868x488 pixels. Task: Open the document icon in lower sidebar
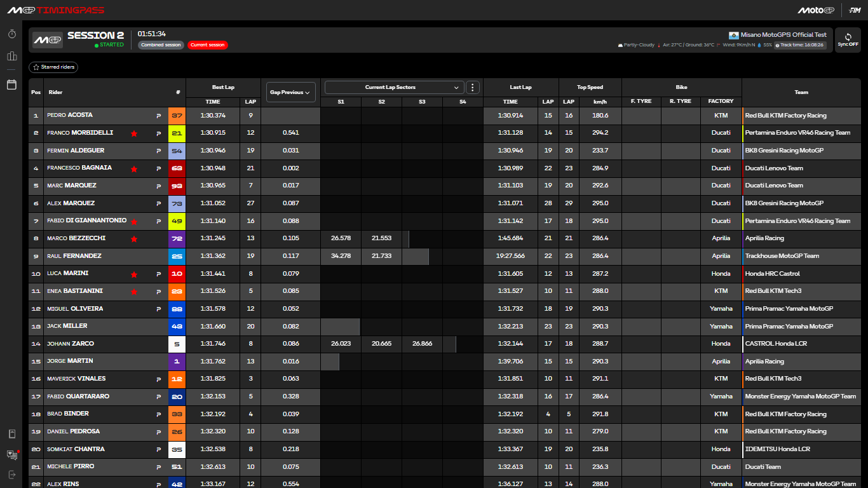point(11,434)
